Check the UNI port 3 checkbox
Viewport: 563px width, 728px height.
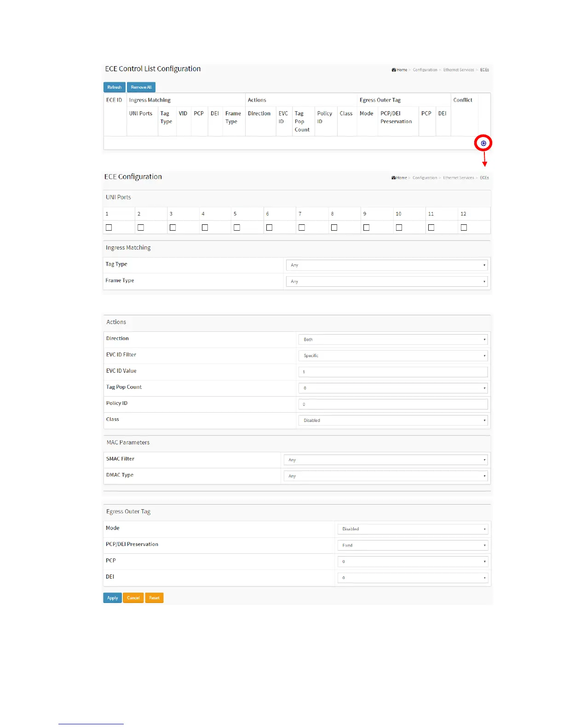pos(173,227)
